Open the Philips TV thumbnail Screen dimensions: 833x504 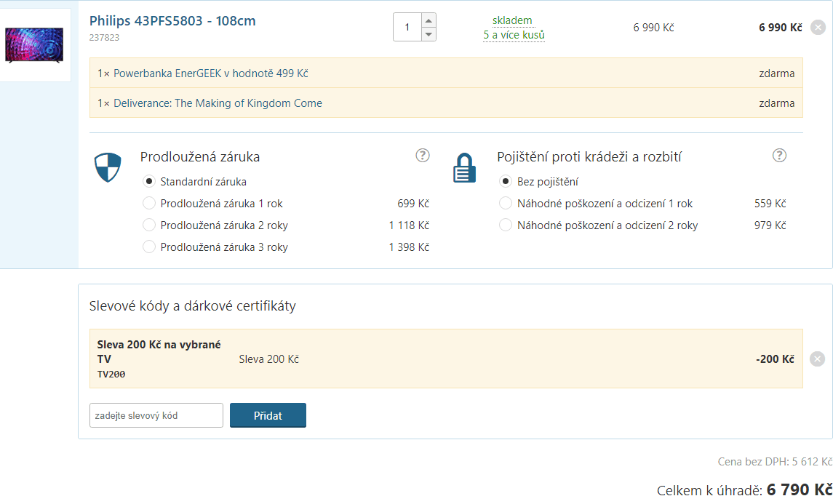tap(34, 45)
